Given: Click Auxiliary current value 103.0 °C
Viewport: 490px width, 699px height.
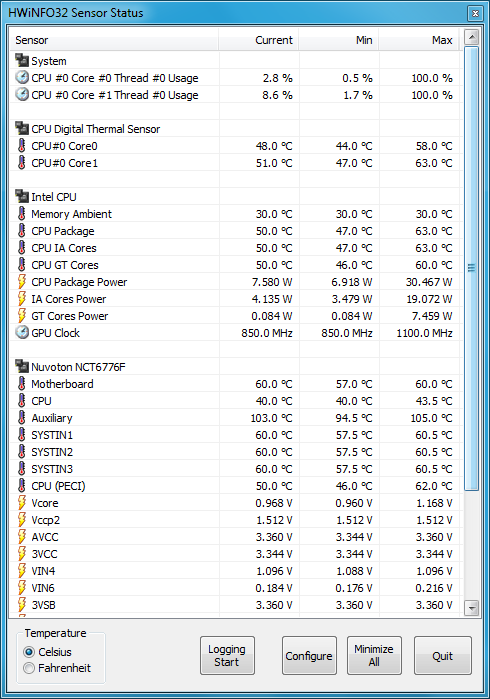Looking at the screenshot, I should click(x=271, y=418).
